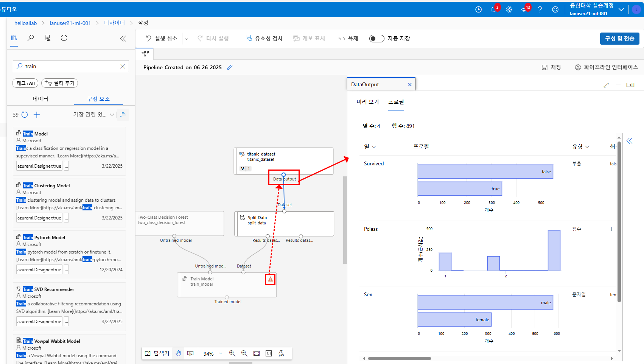Collapse the left panel with double chevron
This screenshot has width=644, height=364.
[x=123, y=38]
